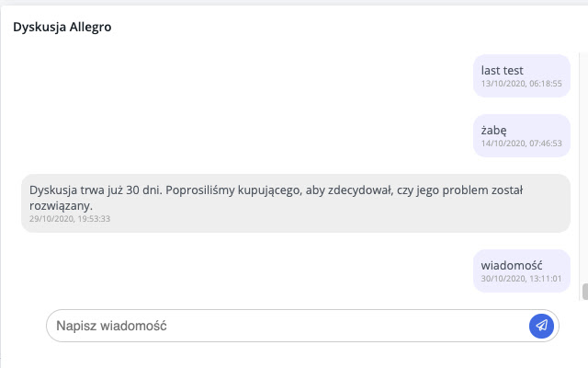Send the message with paper-plane button
This screenshot has width=588, height=368.
pyautogui.click(x=542, y=326)
